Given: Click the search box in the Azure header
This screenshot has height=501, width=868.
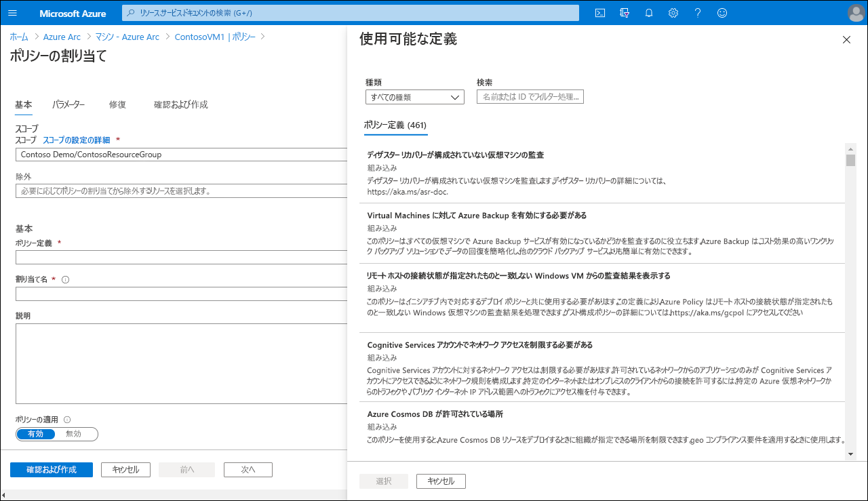Looking at the screenshot, I should tap(351, 13).
